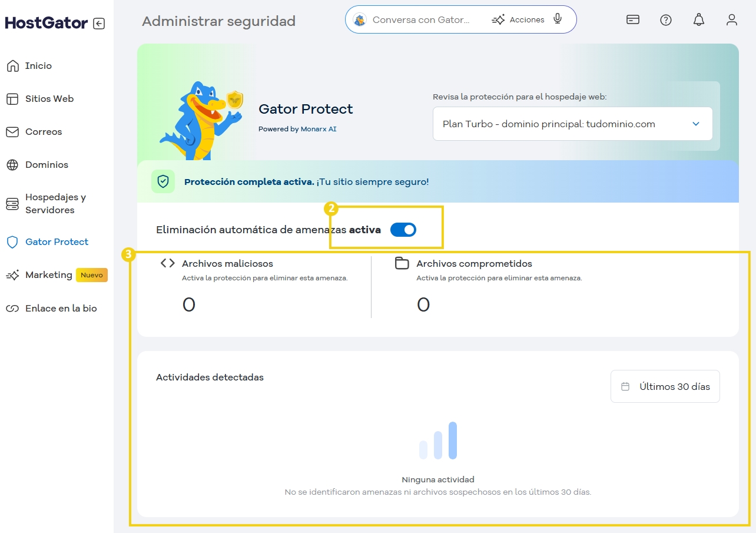
Task: Change the Últimos 30 días date filter
Action: (665, 386)
